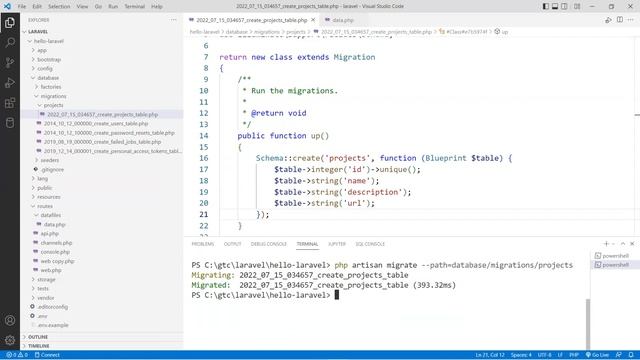Click the new terminal plus icon
640x360 pixels.
point(606,244)
